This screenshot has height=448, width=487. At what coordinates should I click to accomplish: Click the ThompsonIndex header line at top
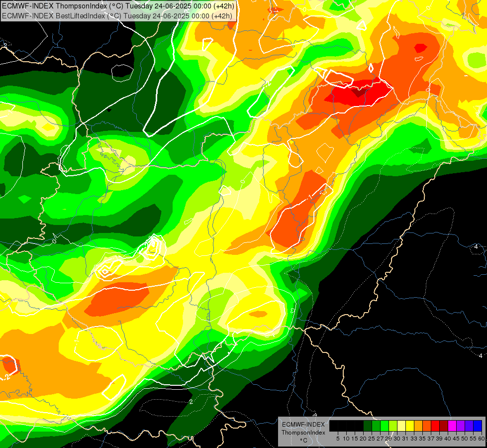coord(118,5)
